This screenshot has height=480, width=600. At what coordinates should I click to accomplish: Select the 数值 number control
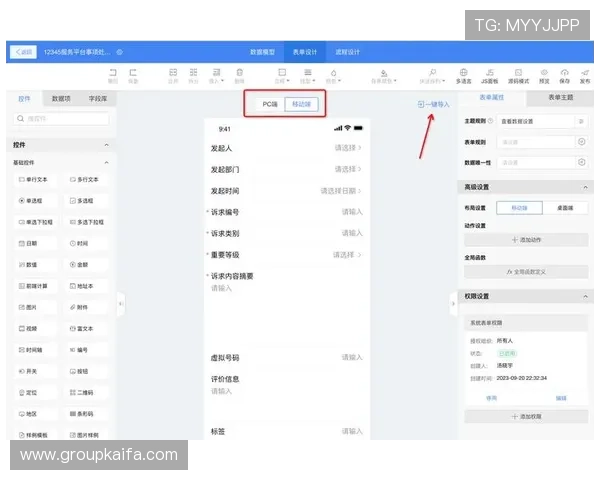click(x=35, y=265)
